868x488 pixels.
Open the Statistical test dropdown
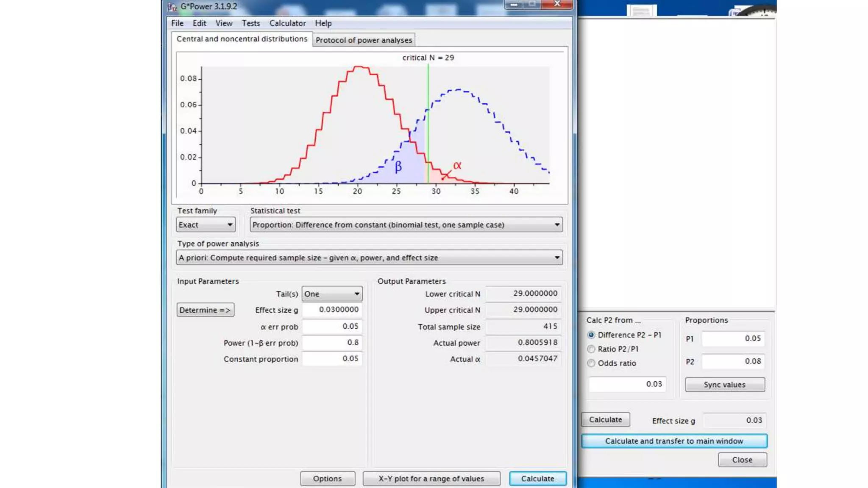click(x=406, y=225)
